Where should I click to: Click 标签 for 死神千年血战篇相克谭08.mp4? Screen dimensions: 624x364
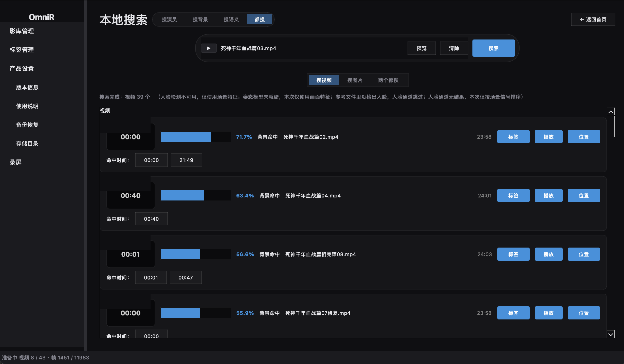[513, 254]
